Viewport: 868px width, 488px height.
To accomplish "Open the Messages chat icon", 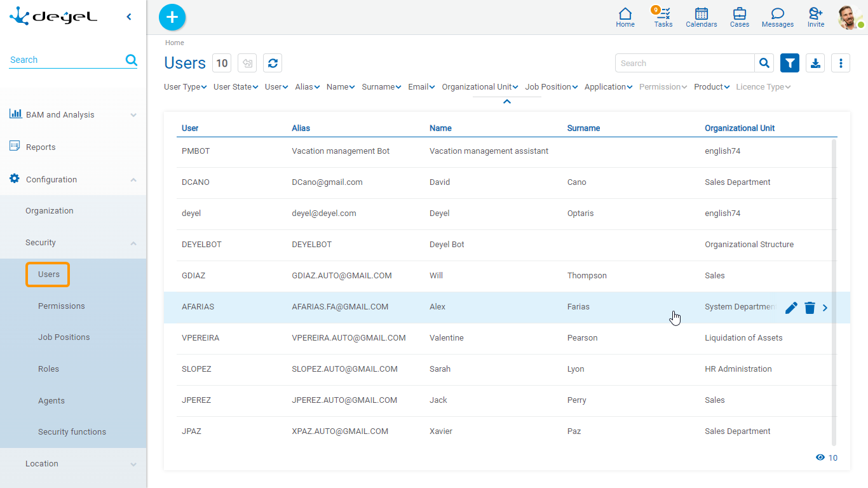I will (x=777, y=17).
